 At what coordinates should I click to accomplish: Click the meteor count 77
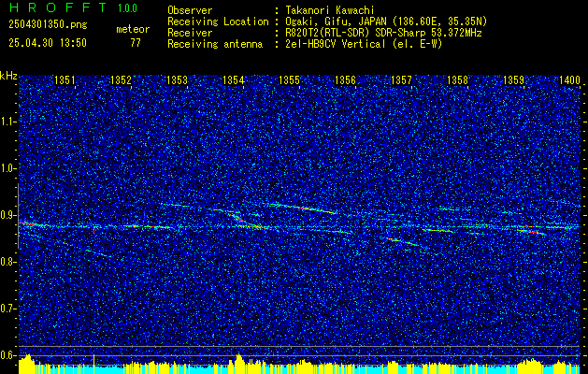coord(136,43)
